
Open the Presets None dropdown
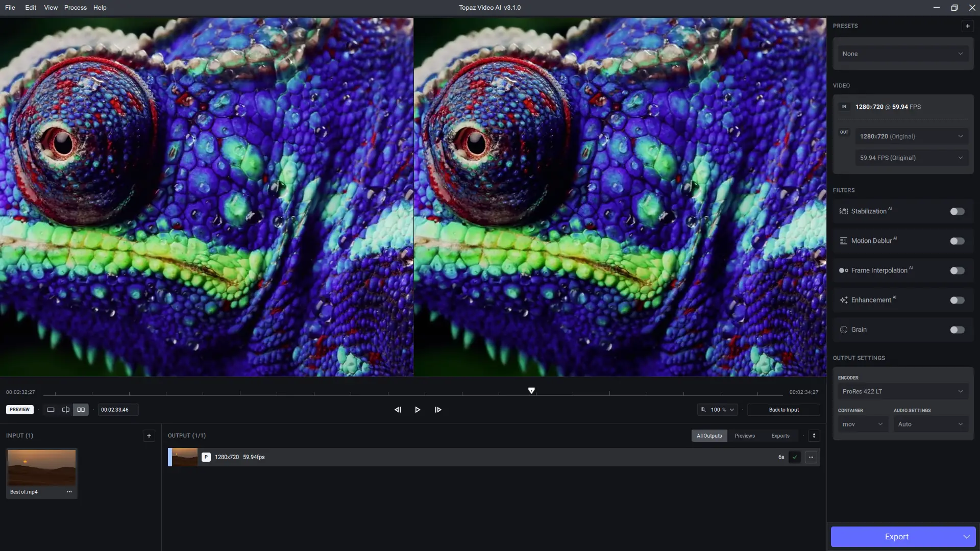[x=902, y=54]
